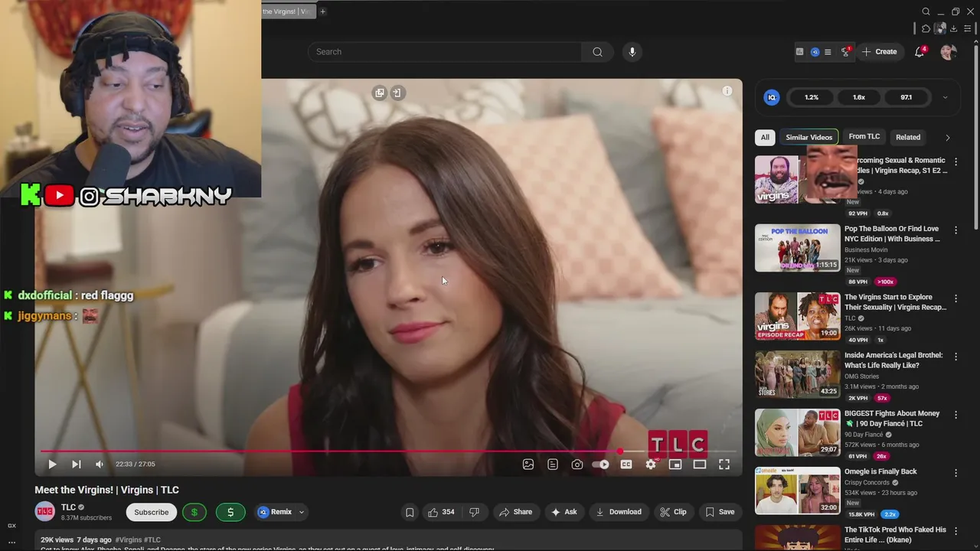Select the Related chip
This screenshot has height=551, width=980.
908,137
